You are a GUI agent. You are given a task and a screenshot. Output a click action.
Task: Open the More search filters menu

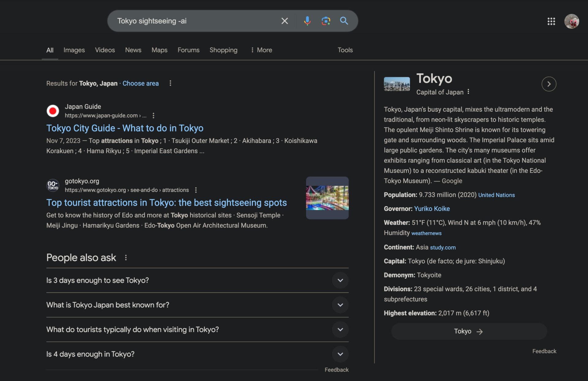point(261,50)
